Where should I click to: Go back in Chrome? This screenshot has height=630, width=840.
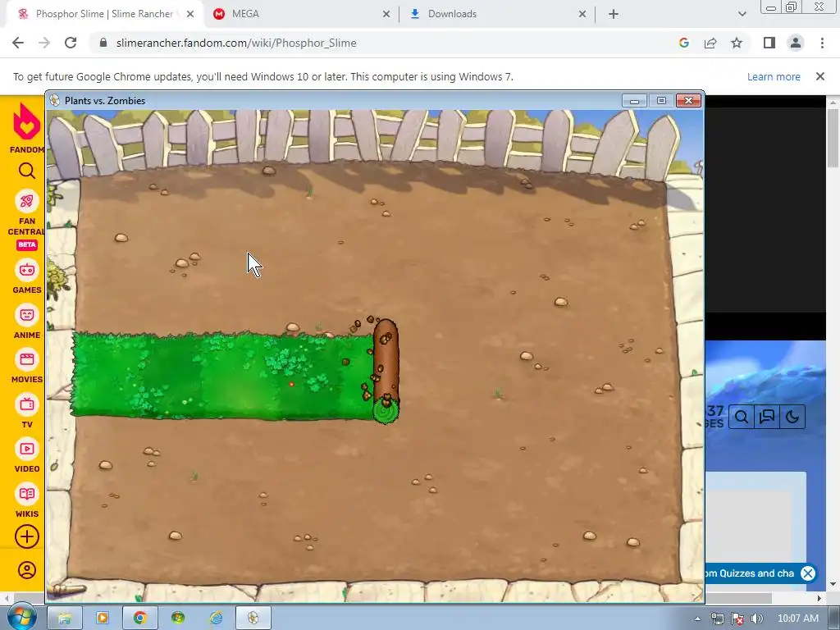(x=18, y=43)
